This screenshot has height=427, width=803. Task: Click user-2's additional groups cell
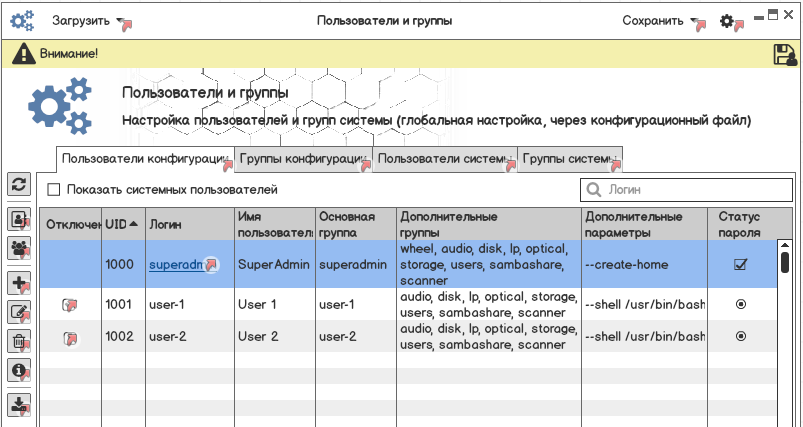point(489,336)
